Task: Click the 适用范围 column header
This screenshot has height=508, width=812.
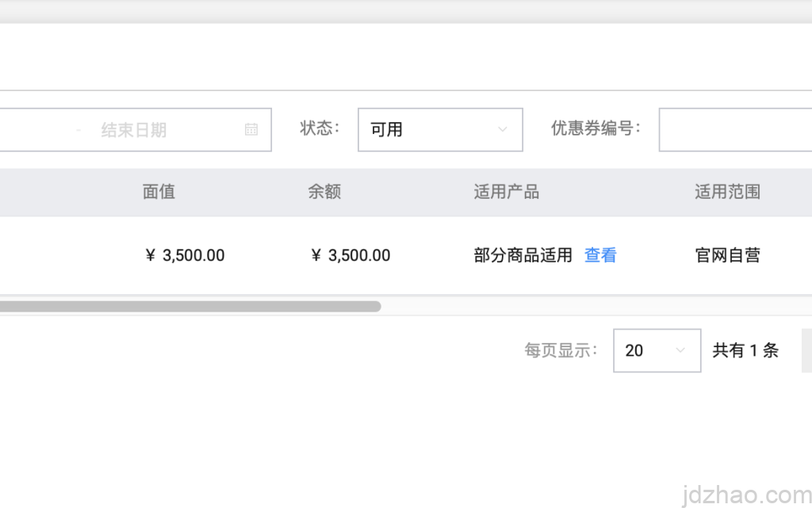Action: click(x=727, y=192)
